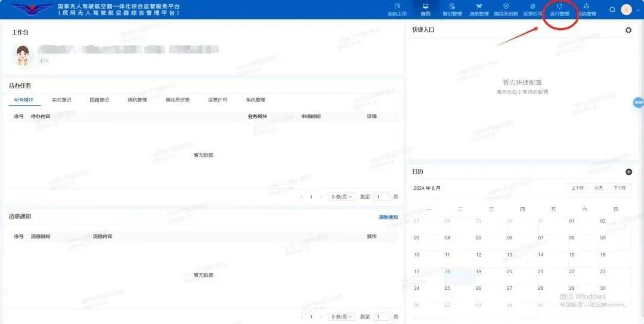
Task: Click the search magnifier icon in the header
Action: [x=612, y=10]
